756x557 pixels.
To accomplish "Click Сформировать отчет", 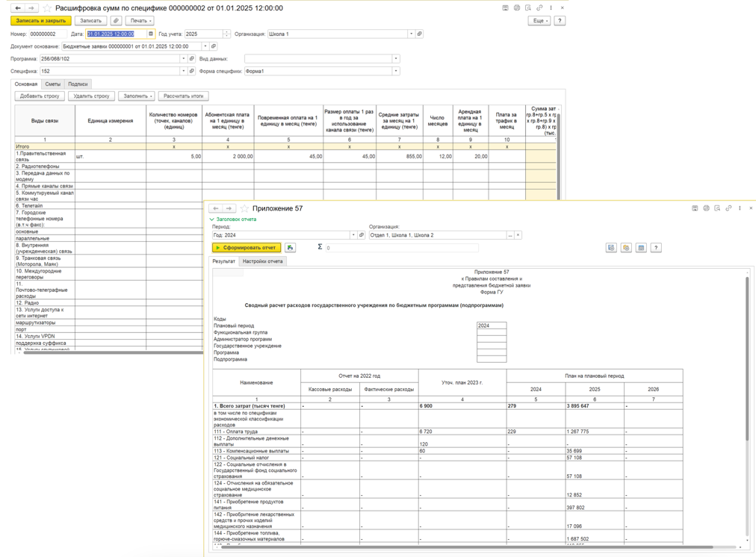I will [247, 248].
